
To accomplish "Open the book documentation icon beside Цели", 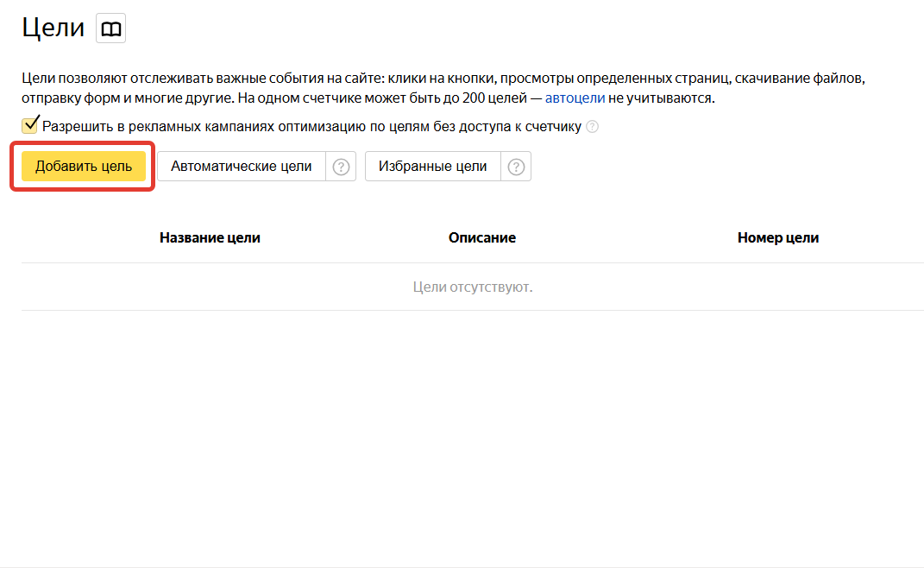I will tap(110, 28).
